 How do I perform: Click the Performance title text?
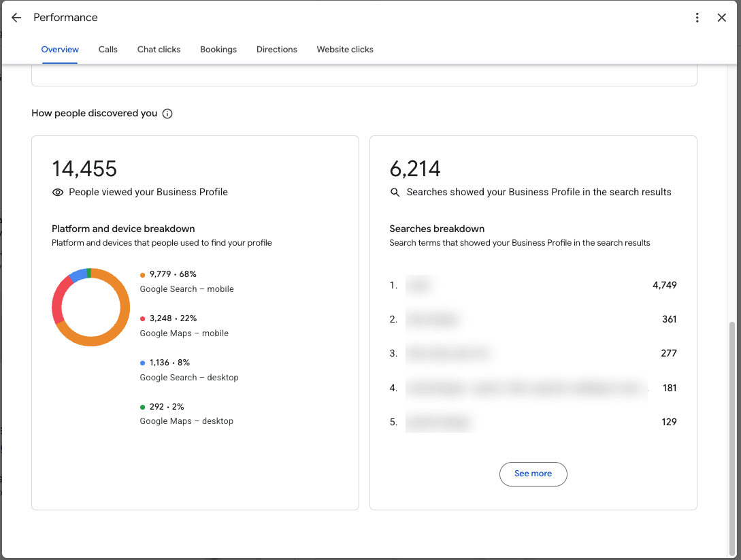(66, 18)
